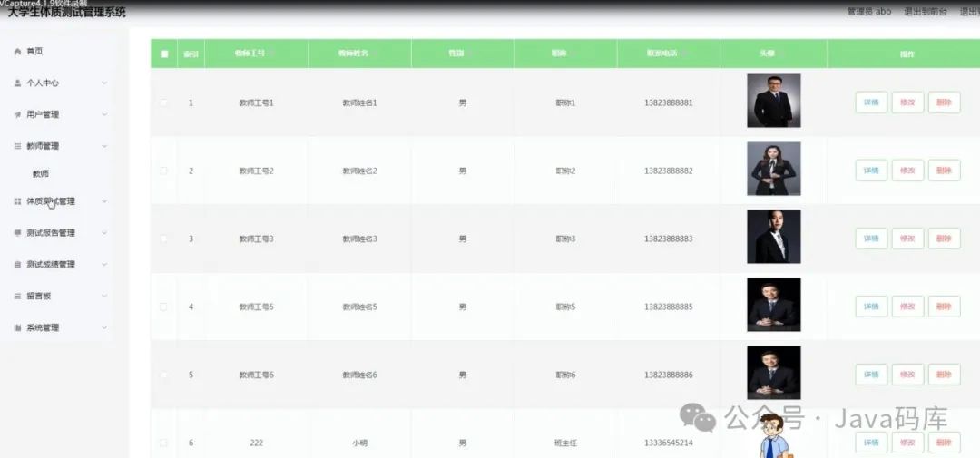Click the lines icon beside 留言板
Viewport: 980px width, 458px height.
(x=17, y=297)
